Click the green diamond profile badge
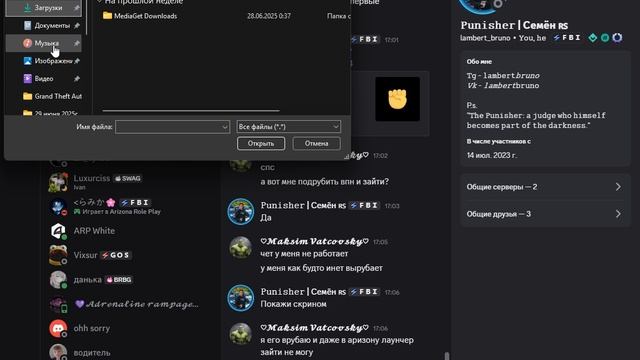 [593, 38]
